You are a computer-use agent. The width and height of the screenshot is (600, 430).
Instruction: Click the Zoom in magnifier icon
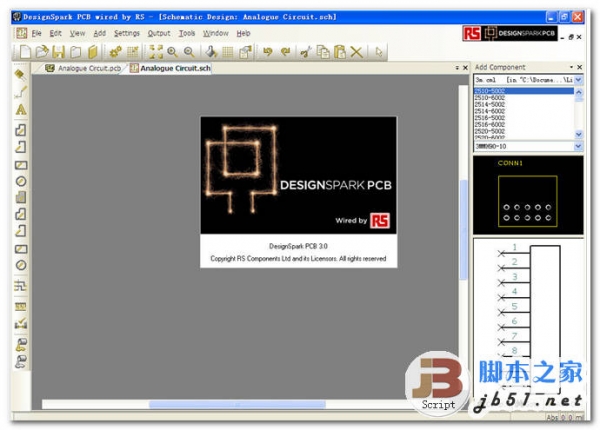coord(172,52)
